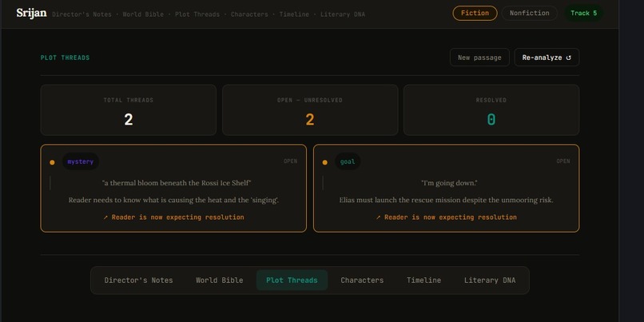Switch to Fiction mode
This screenshot has height=322, width=644.
(475, 13)
